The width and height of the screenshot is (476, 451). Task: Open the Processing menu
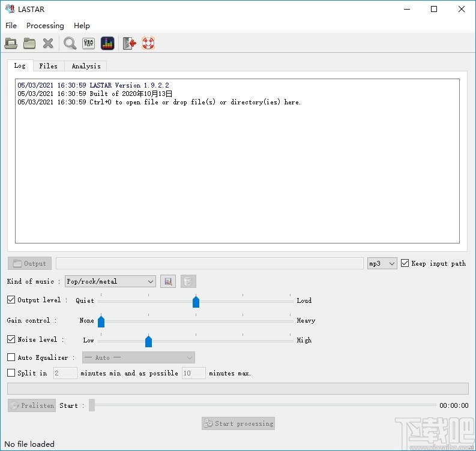[45, 25]
